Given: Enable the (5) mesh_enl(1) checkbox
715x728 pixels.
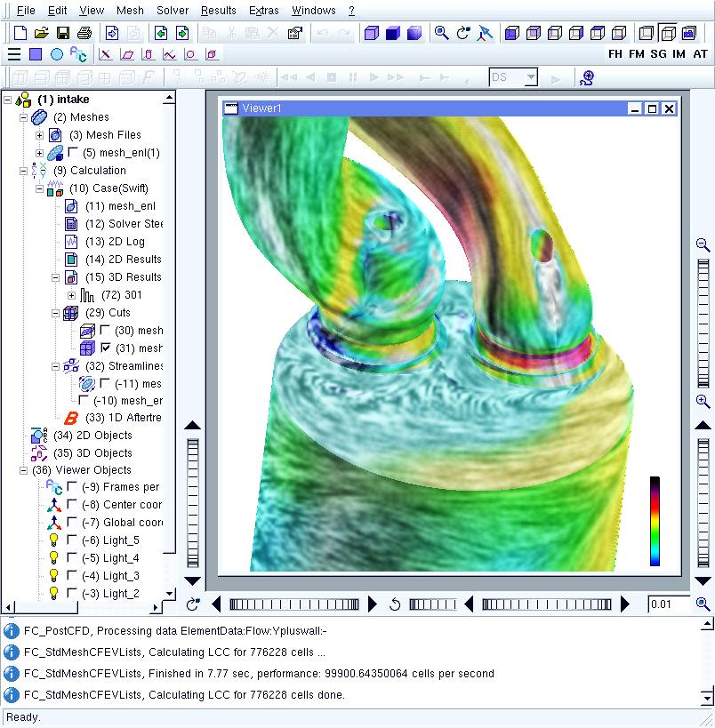Looking at the screenshot, I should coord(74,153).
